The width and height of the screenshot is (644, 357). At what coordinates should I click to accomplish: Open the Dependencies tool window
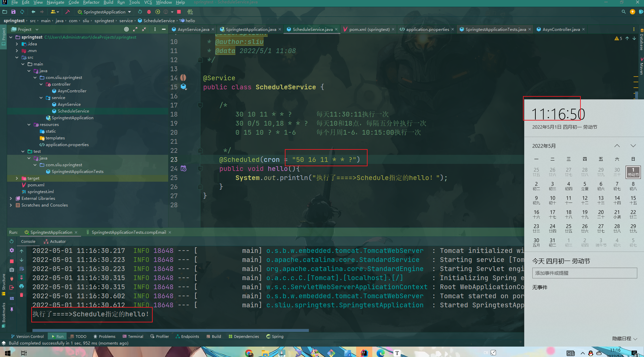click(244, 336)
